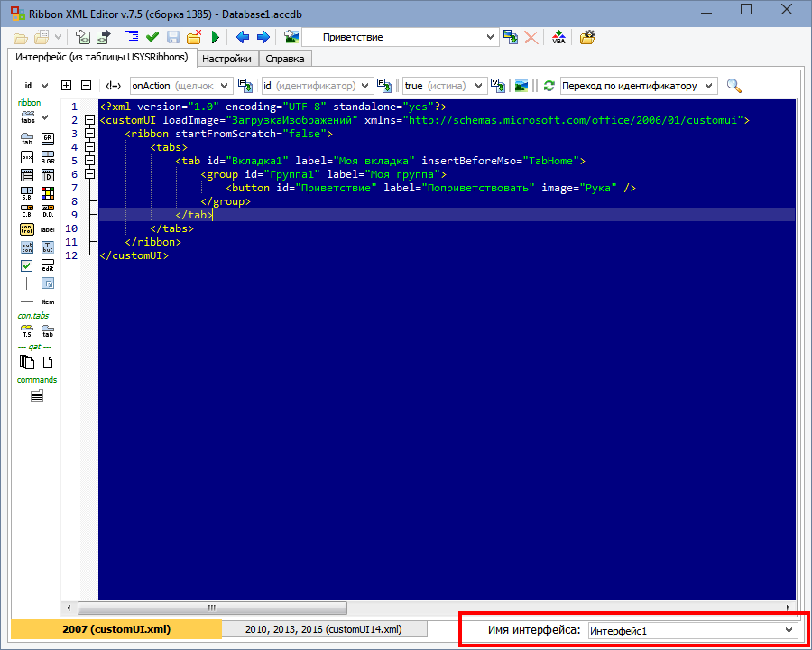Insert the onAction attribute via adjacent icon
This screenshot has width=812, height=650.
pos(245,86)
